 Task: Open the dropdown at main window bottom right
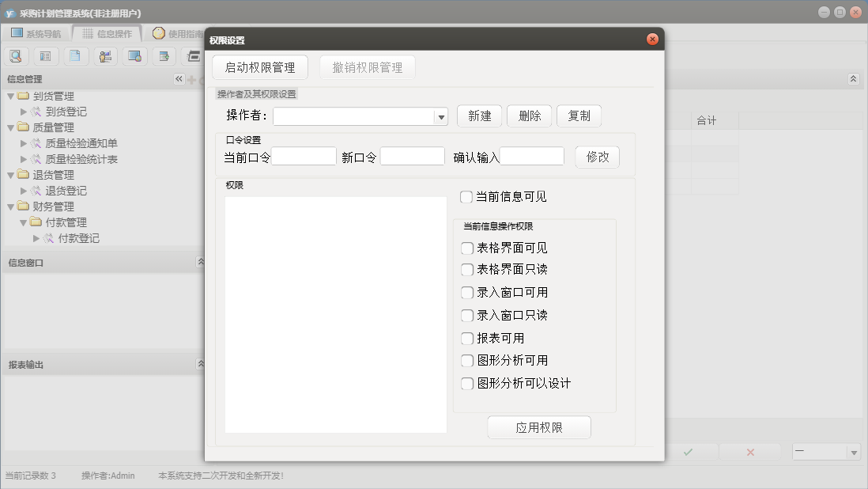coord(854,453)
